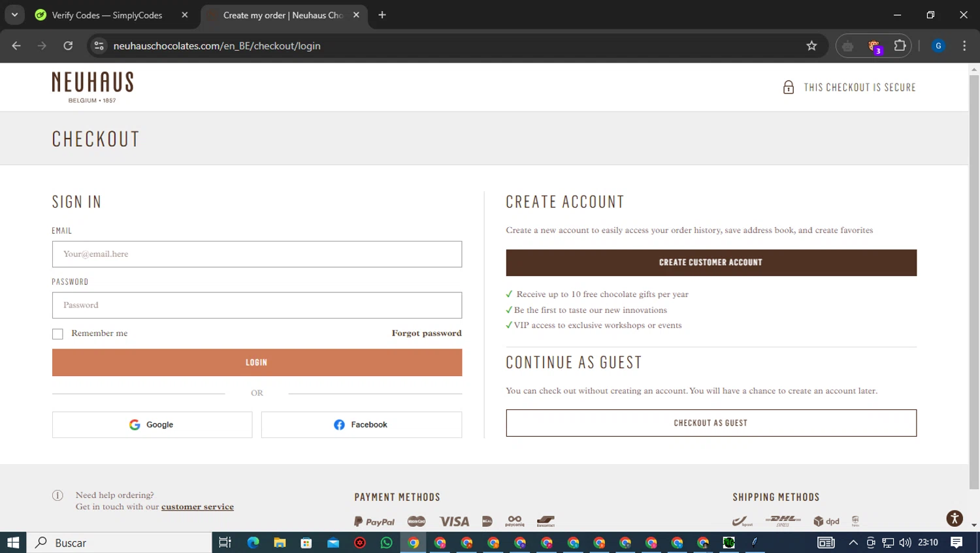Click the iDEAL payment logo

tap(487, 521)
